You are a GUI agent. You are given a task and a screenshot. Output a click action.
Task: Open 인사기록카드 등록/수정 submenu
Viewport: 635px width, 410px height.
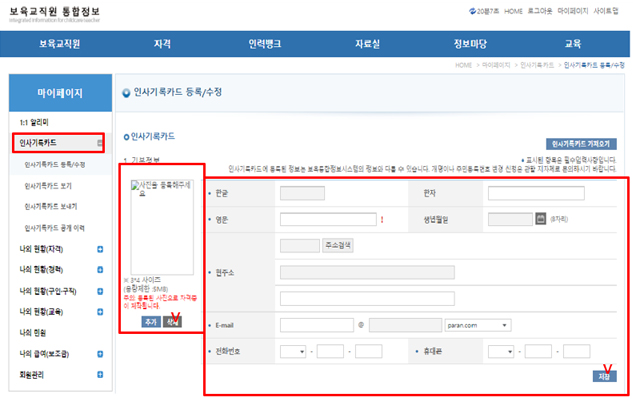[x=55, y=164]
